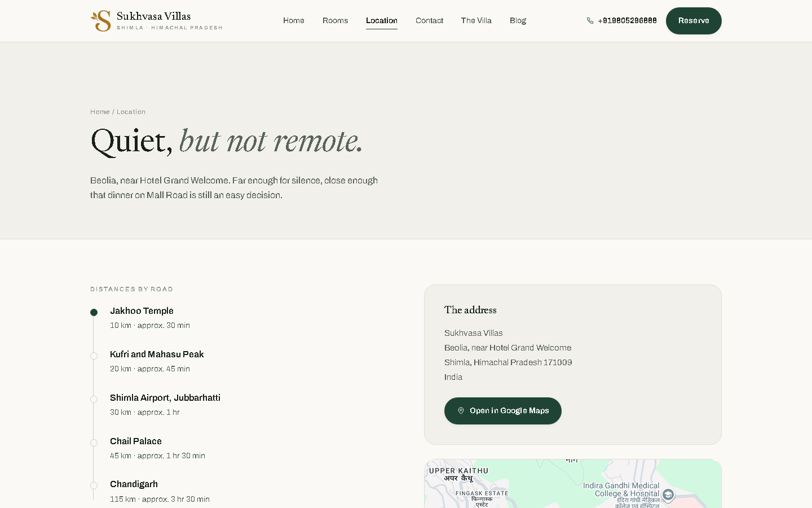Select the Chail Palace heading

click(136, 441)
